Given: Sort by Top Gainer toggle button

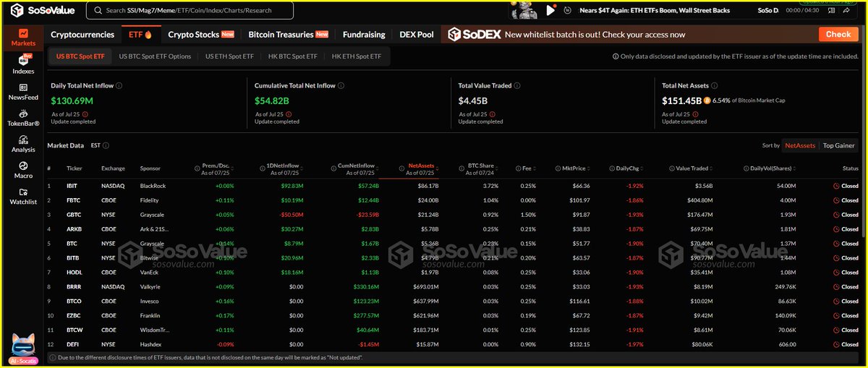Looking at the screenshot, I should tap(839, 145).
